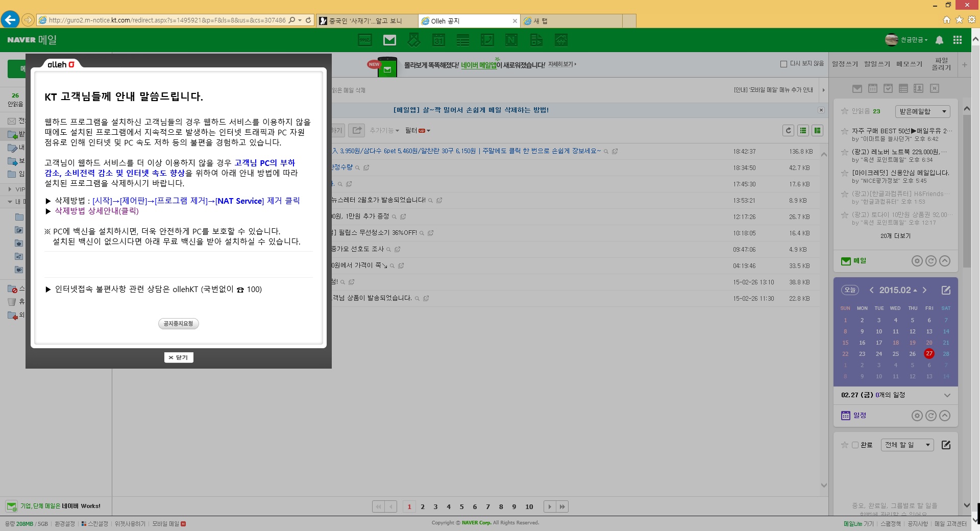Refresh the mail widget
This screenshot has width=980, height=531.
coord(931,261)
